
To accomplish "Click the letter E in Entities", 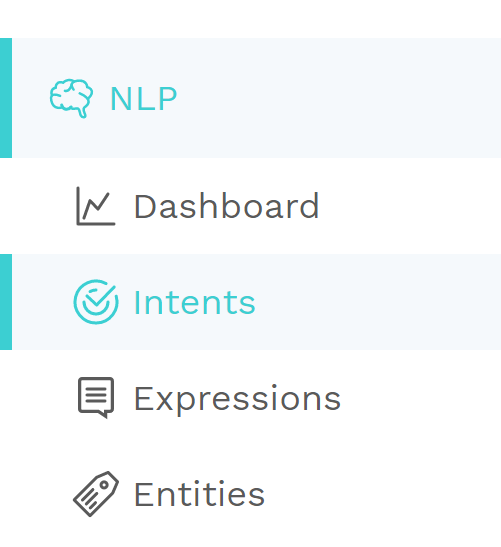I will click(143, 494).
